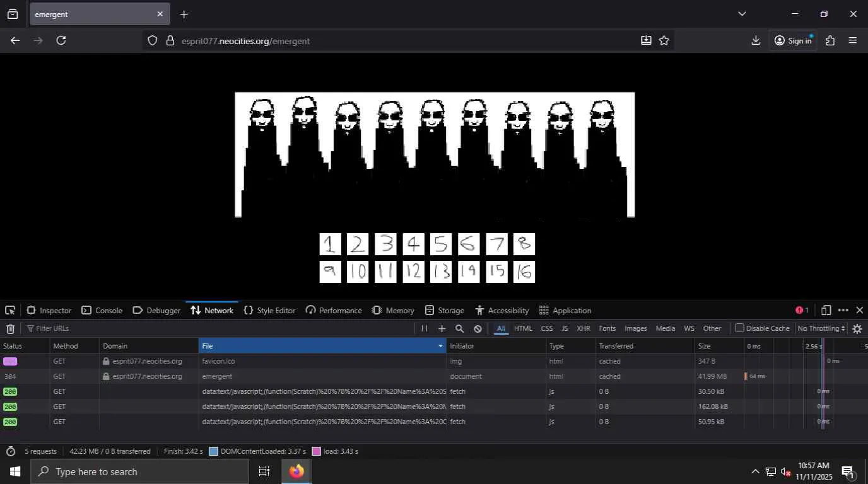Open File column sort dropdown arrow
Screen dimensions: 868x484
pos(440,346)
